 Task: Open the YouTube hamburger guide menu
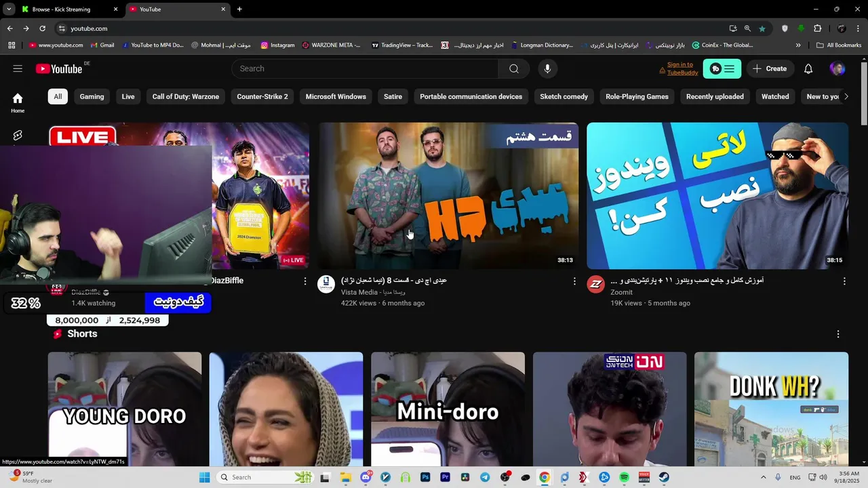pyautogui.click(x=18, y=68)
